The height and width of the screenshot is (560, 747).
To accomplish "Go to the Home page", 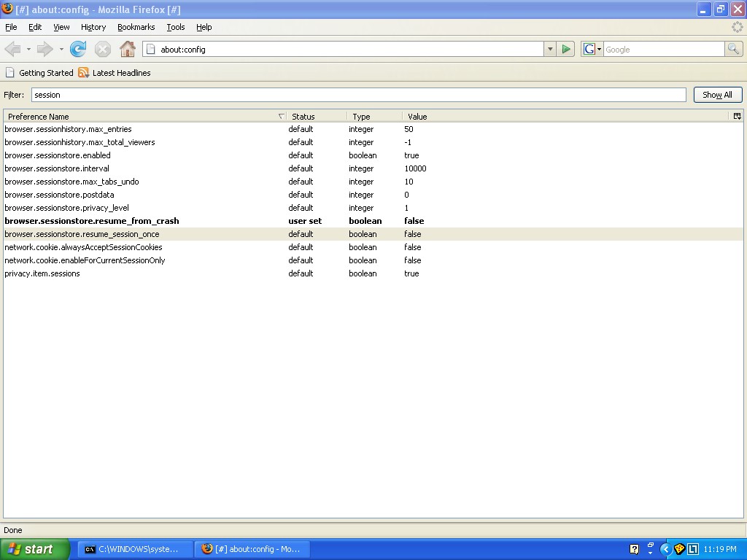I will pyautogui.click(x=127, y=49).
